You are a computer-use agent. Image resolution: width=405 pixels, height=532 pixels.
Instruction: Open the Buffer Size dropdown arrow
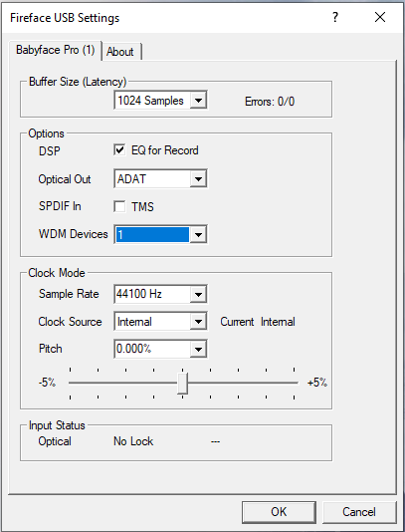[198, 101]
